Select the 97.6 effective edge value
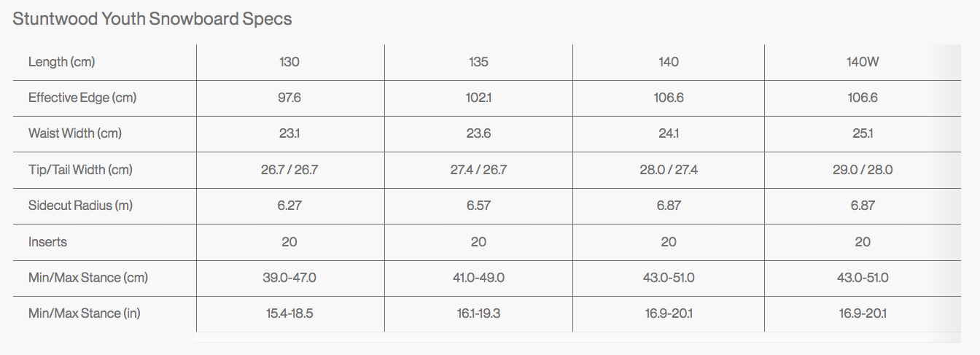The height and width of the screenshot is (355, 980). point(289,98)
